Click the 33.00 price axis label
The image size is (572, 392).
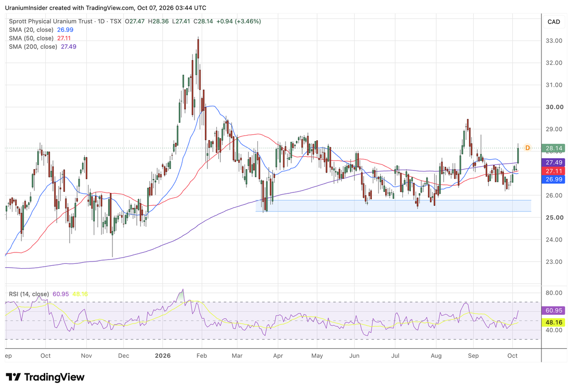[553, 41]
